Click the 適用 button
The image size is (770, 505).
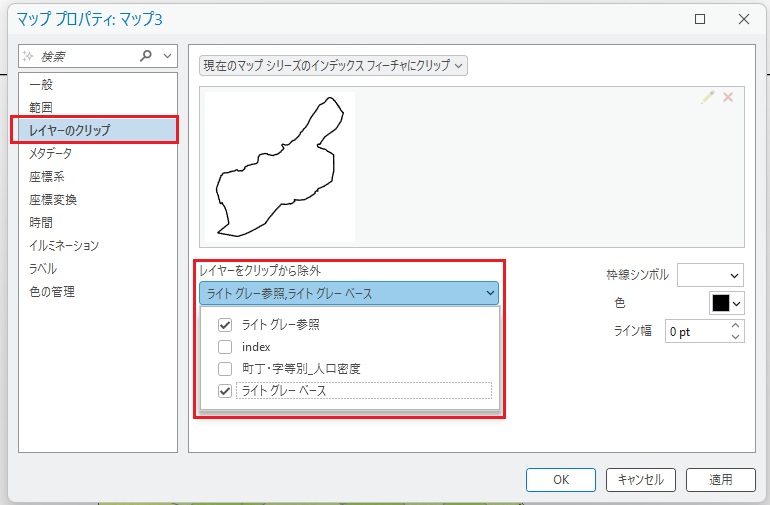pos(721,479)
